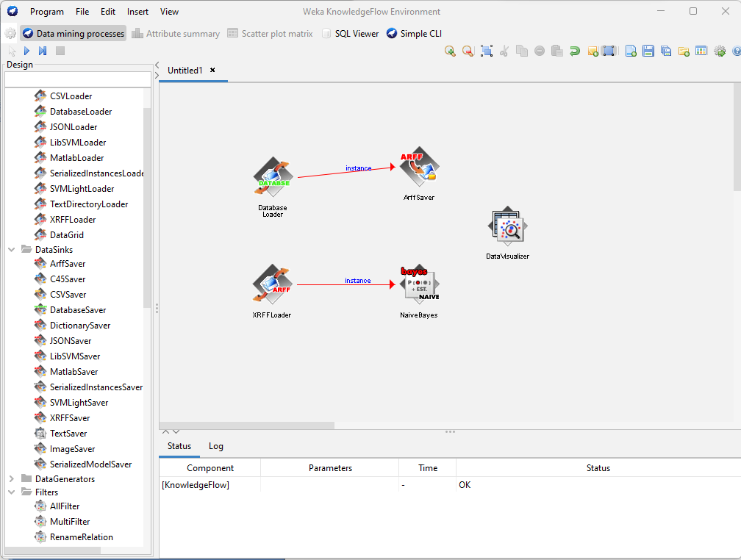Click the select all toolbar icon
Screen dimensions: 741x560
point(487,51)
